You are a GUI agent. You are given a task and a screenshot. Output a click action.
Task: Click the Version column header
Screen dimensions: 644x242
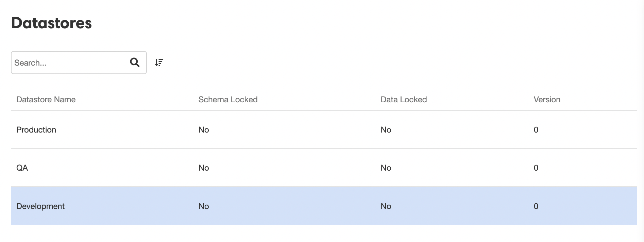coord(547,100)
